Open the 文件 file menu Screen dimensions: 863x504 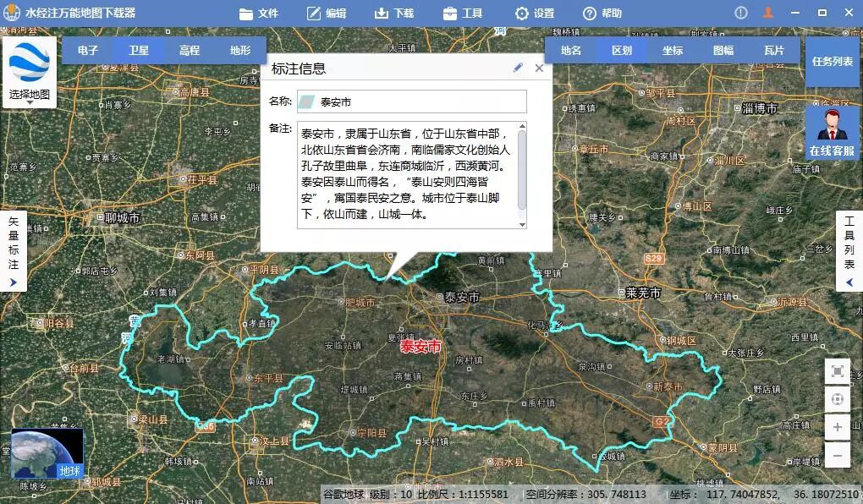pyautogui.click(x=260, y=13)
